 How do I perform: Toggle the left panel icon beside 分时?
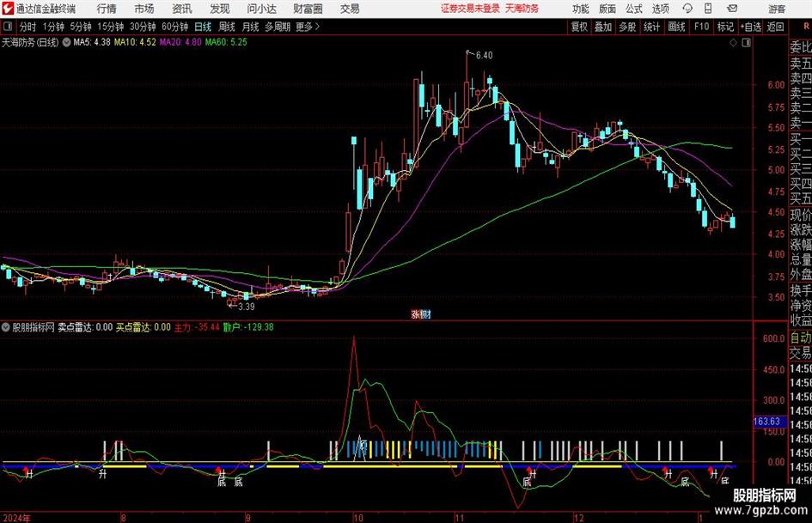[x=8, y=27]
